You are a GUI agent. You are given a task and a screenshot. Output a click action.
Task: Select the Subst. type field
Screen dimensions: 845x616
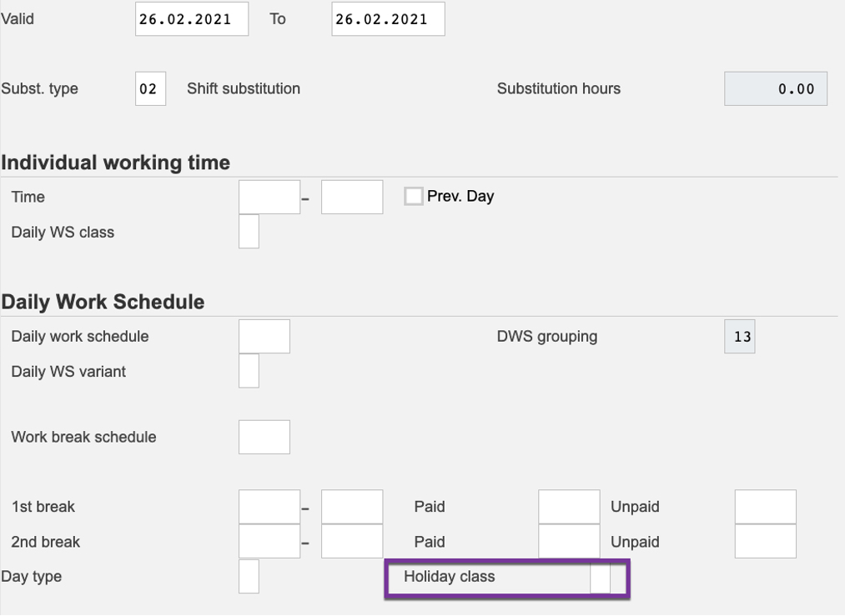click(150, 88)
